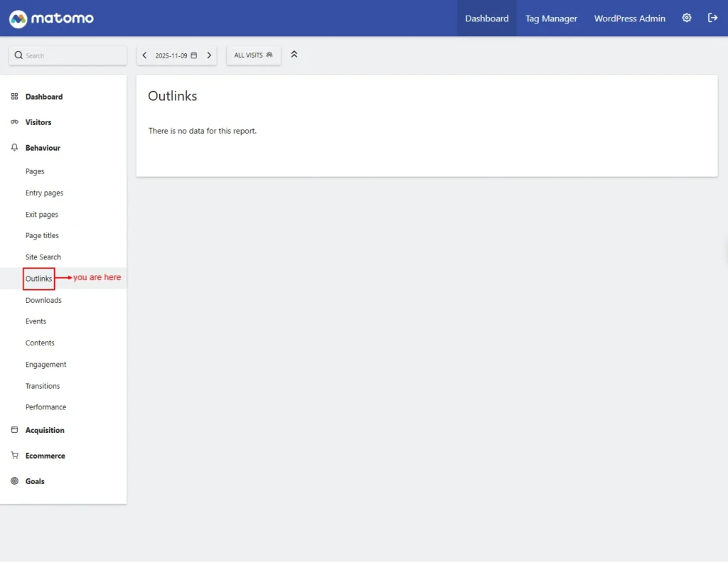Open calendar icon in date picker
Viewport: 728px width, 563px height.
[x=194, y=55]
